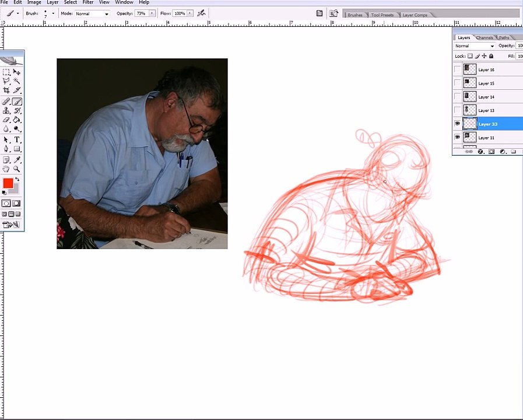Select the Slice tool
The width and height of the screenshot is (523, 420).
pyautogui.click(x=17, y=90)
